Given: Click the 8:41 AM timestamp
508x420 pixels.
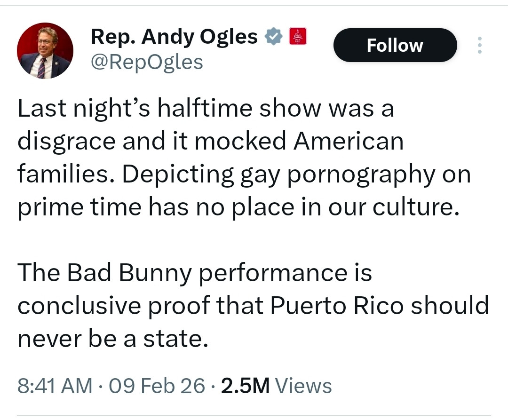Looking at the screenshot, I should pos(55,386).
